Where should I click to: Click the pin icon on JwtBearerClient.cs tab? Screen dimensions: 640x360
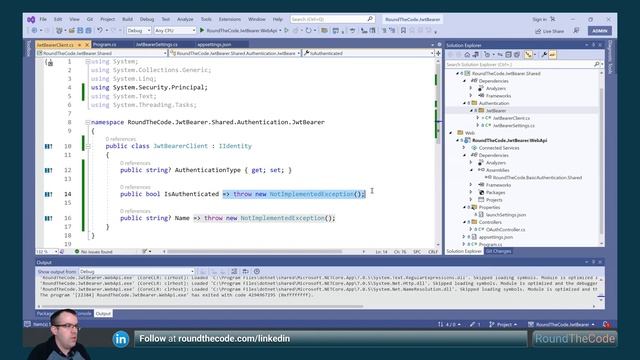pos(80,44)
